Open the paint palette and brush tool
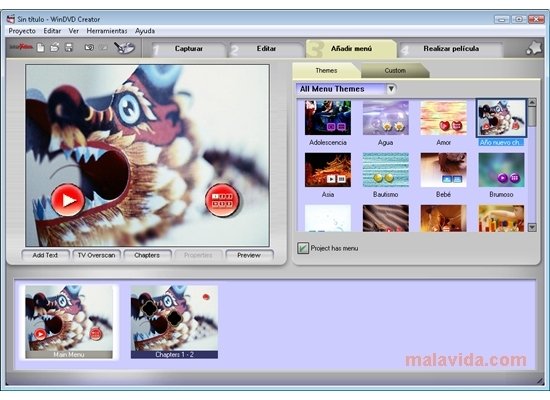550x400 pixels. [x=124, y=48]
